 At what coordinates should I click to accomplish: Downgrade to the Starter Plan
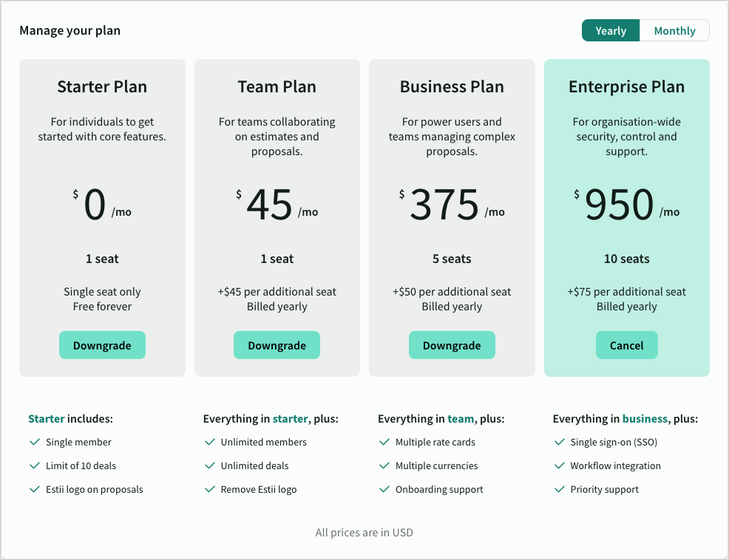pos(102,345)
